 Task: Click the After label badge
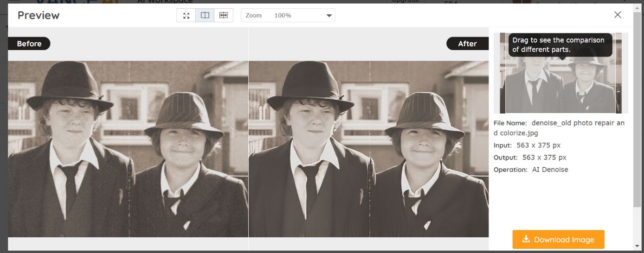tap(467, 44)
